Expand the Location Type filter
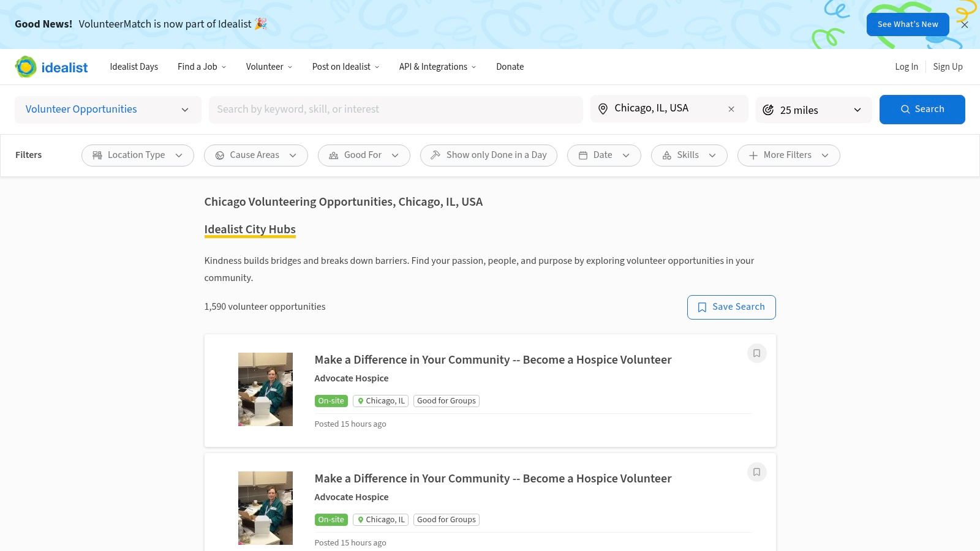The image size is (980, 551). [x=138, y=156]
